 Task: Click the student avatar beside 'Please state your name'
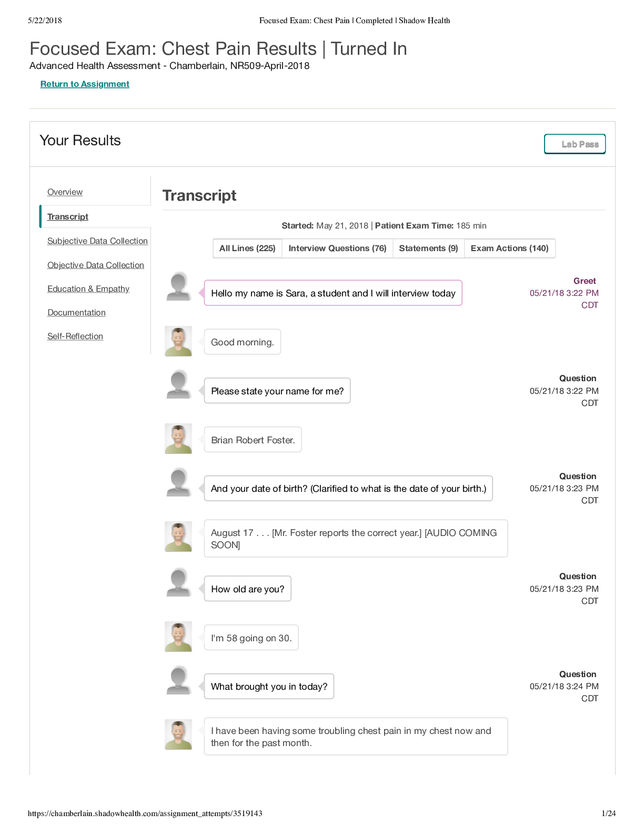click(x=178, y=384)
